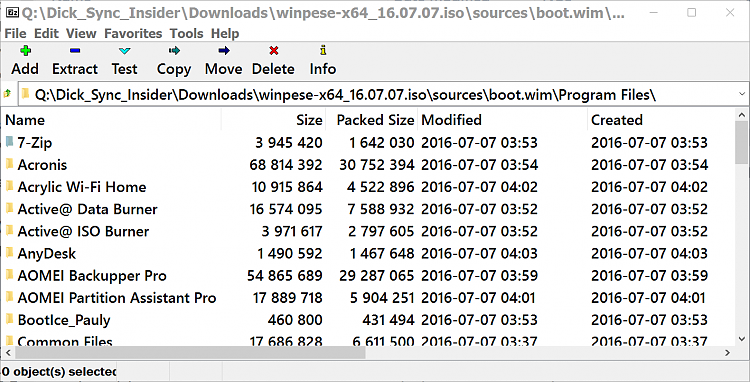Select the AOMEI Backupper Pro row name
This screenshot has width=750, height=382.
click(92, 275)
